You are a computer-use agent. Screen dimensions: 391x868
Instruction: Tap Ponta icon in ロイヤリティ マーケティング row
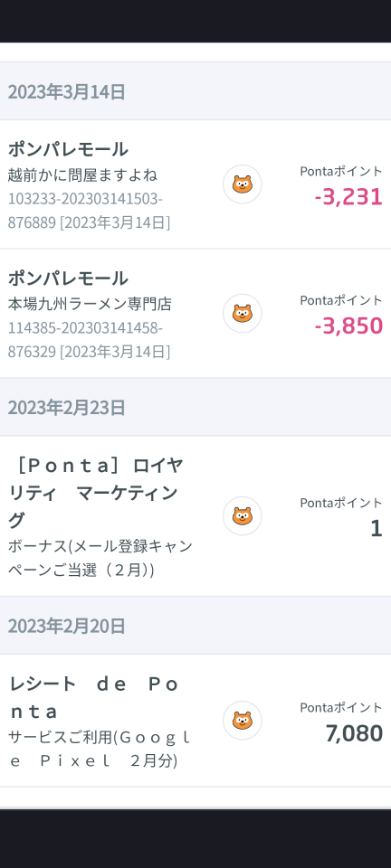coord(242,516)
